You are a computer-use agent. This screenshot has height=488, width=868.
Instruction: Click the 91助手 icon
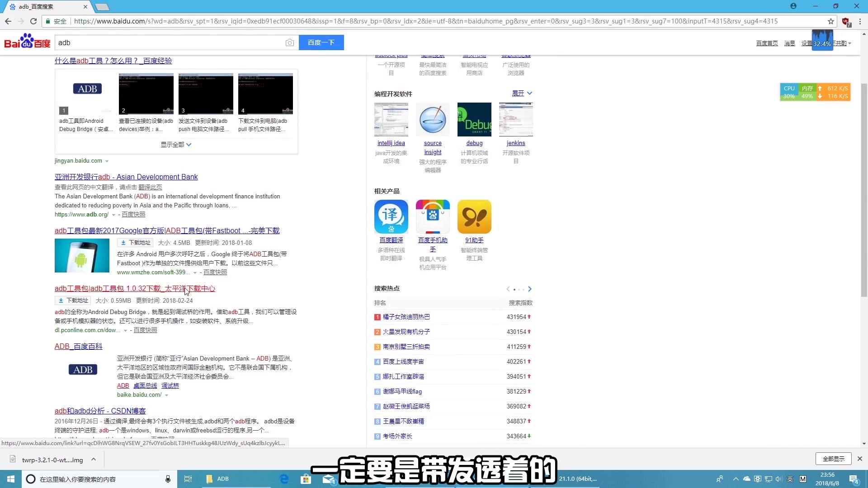(474, 216)
